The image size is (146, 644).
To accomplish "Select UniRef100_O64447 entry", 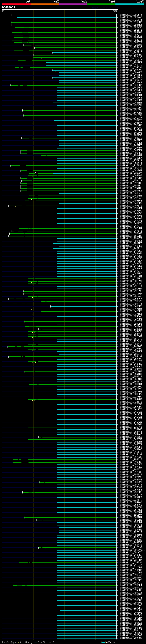I will click(x=131, y=299).
